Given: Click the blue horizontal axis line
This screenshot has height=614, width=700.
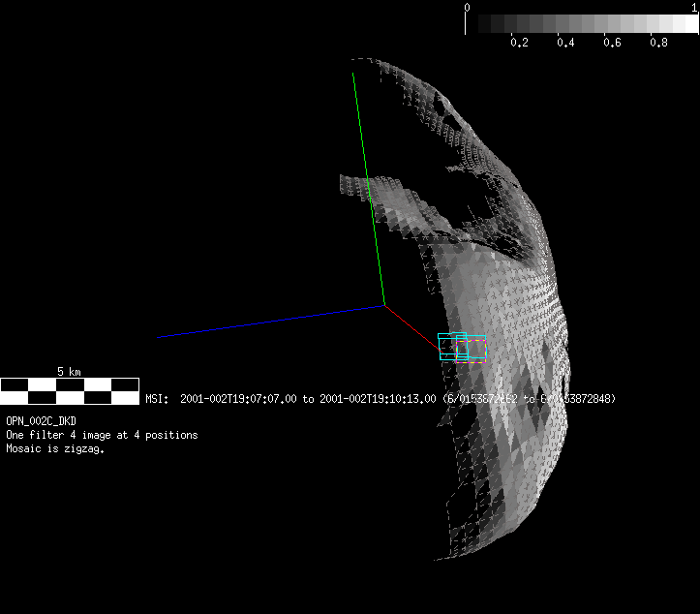Looking at the screenshot, I should coord(271,322).
